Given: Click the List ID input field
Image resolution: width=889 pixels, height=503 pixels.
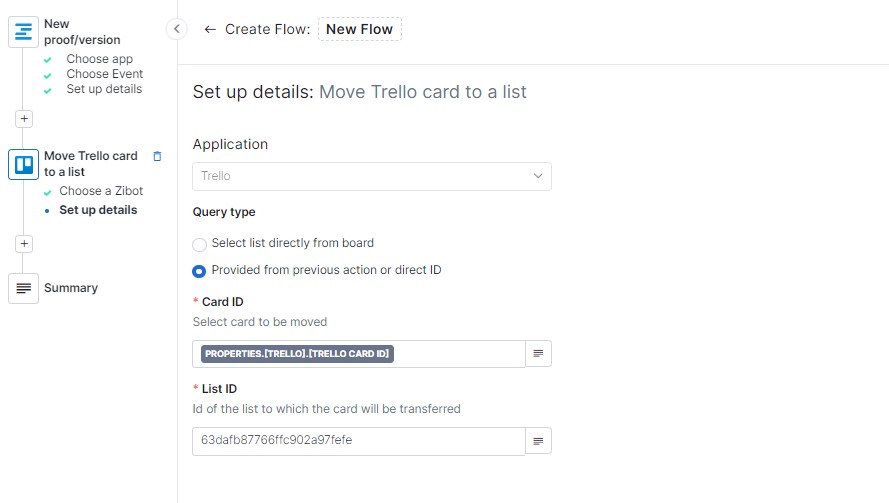Looking at the screenshot, I should pyautogui.click(x=358, y=440).
